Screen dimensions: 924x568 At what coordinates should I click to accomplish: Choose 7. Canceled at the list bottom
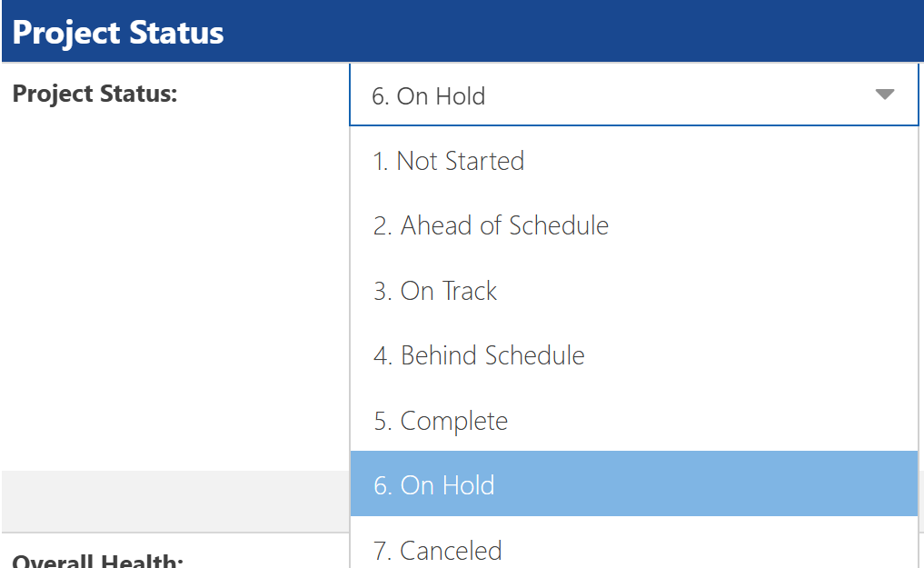pyautogui.click(x=634, y=545)
